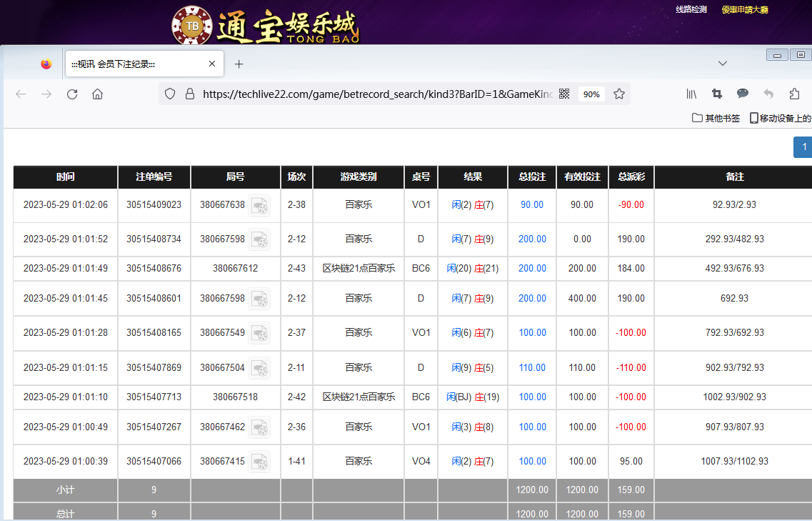Open video replay for bet 30515408601
The width and height of the screenshot is (812, 521).
(259, 299)
